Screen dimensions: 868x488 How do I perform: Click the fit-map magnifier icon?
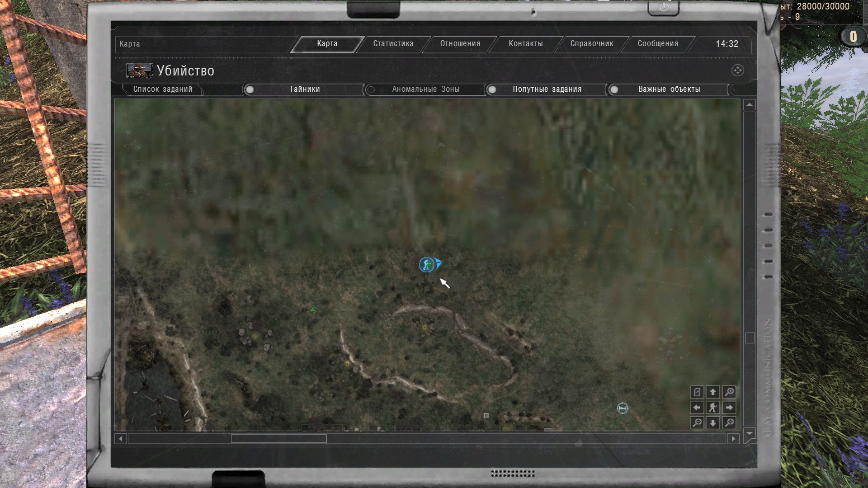(729, 423)
